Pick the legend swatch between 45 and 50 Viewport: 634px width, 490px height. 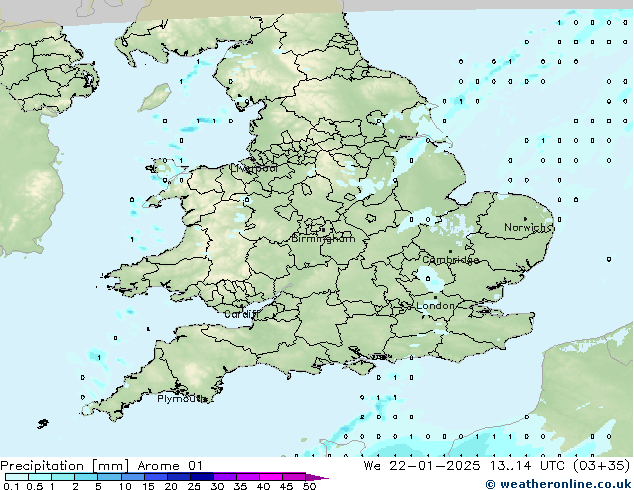pyautogui.click(x=294, y=477)
